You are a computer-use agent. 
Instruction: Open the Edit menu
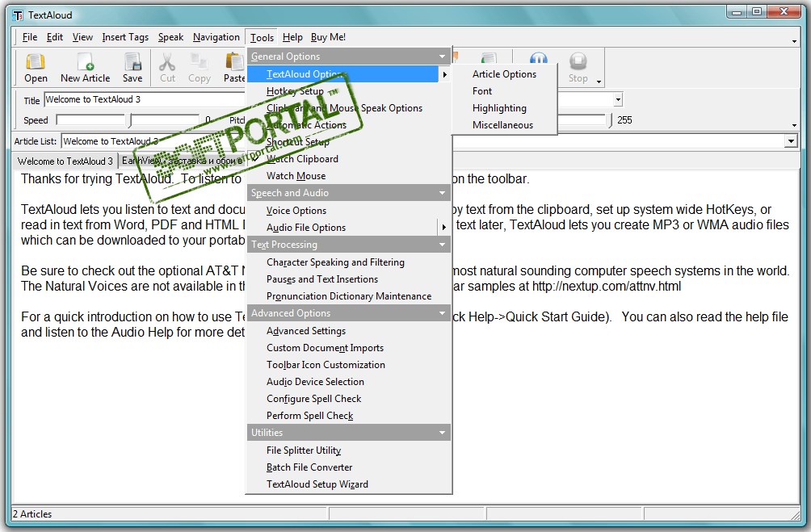coord(54,37)
